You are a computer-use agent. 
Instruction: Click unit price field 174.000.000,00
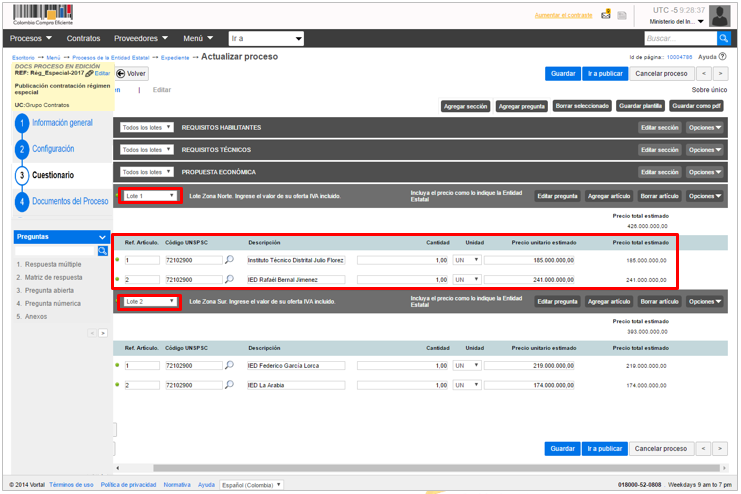(x=529, y=385)
